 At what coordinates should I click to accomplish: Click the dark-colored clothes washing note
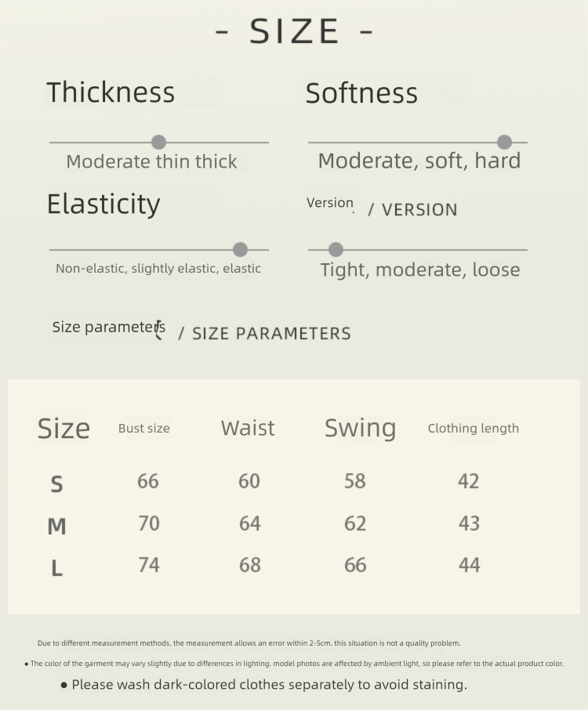coord(269,685)
